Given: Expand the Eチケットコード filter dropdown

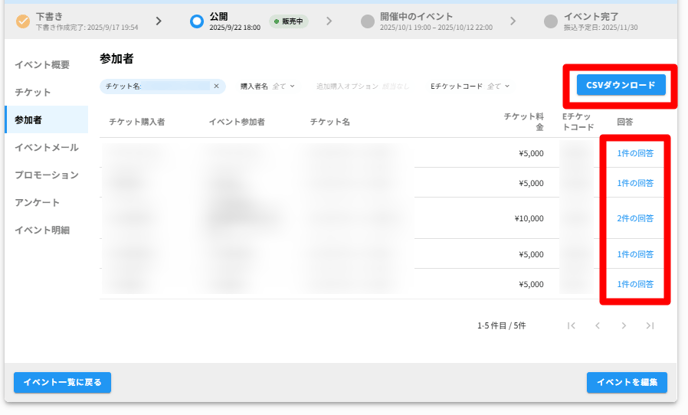Looking at the screenshot, I should 470,86.
